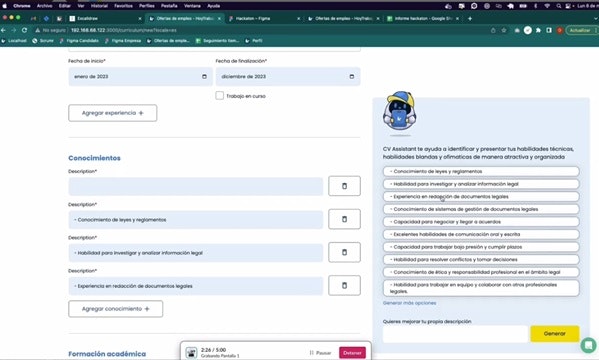Open the Ventana menu

click(x=192, y=6)
